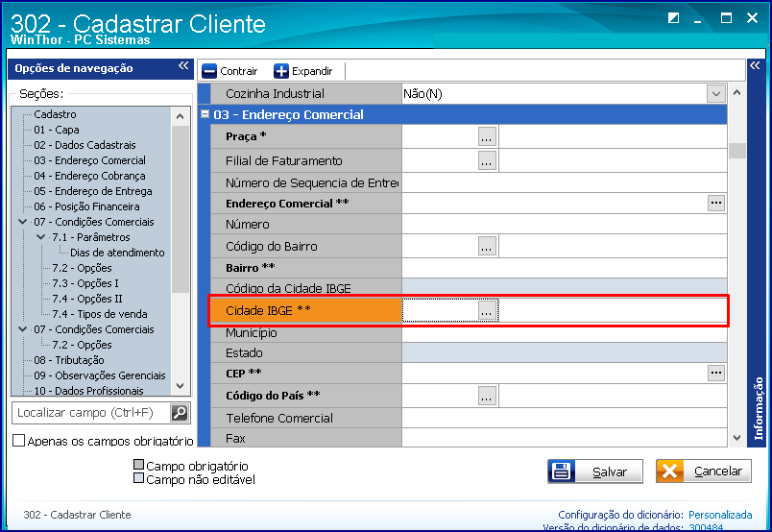Save the client with Salvar
Image resolution: width=772 pixels, height=532 pixels.
[x=594, y=472]
